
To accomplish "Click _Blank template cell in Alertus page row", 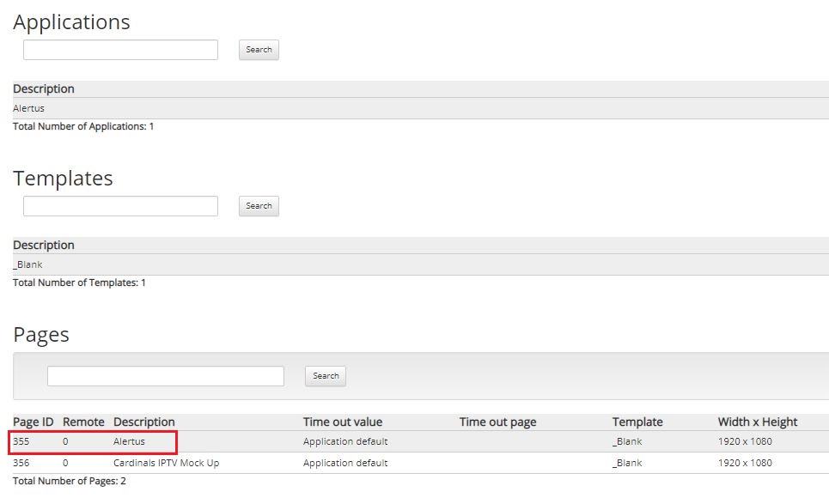I will tap(627, 441).
